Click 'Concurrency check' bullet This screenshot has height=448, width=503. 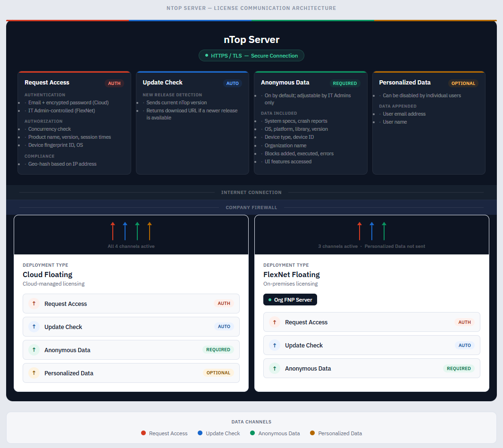(50, 129)
